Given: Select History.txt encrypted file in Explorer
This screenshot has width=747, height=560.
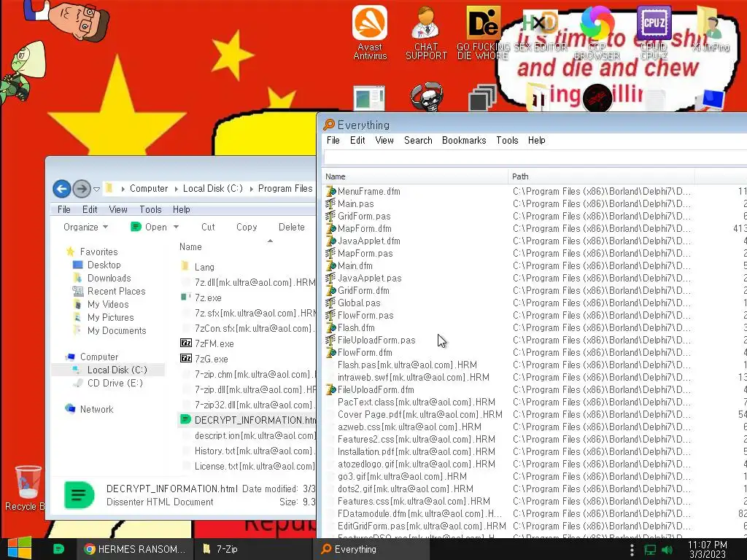Looking at the screenshot, I should coord(253,451).
